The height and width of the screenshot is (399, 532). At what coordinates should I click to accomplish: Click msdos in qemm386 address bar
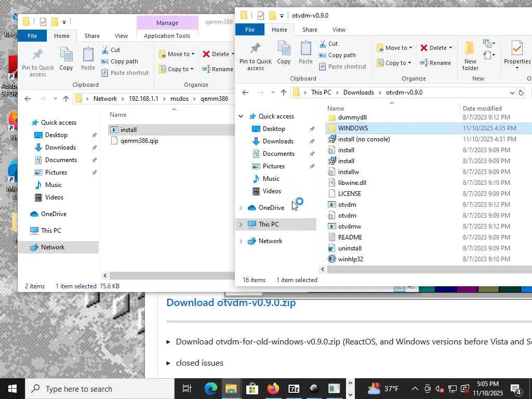pyautogui.click(x=179, y=99)
